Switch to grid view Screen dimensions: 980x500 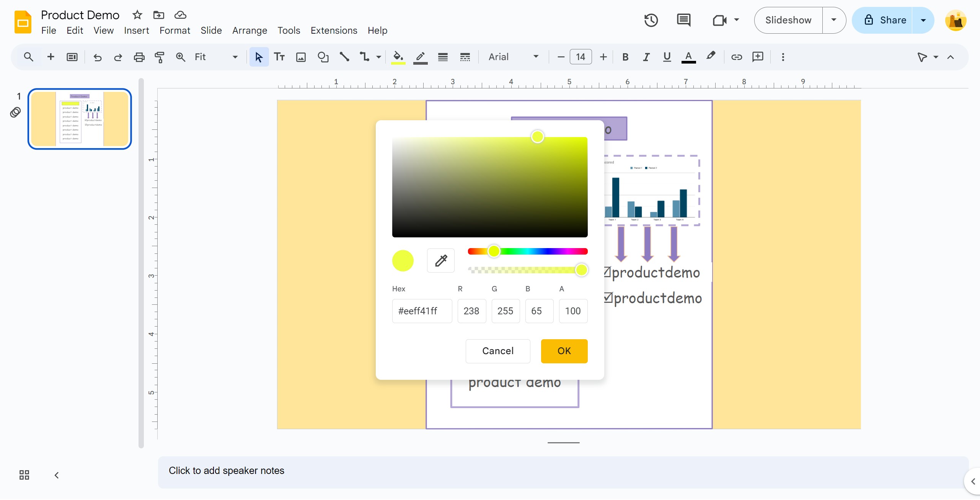pyautogui.click(x=24, y=475)
